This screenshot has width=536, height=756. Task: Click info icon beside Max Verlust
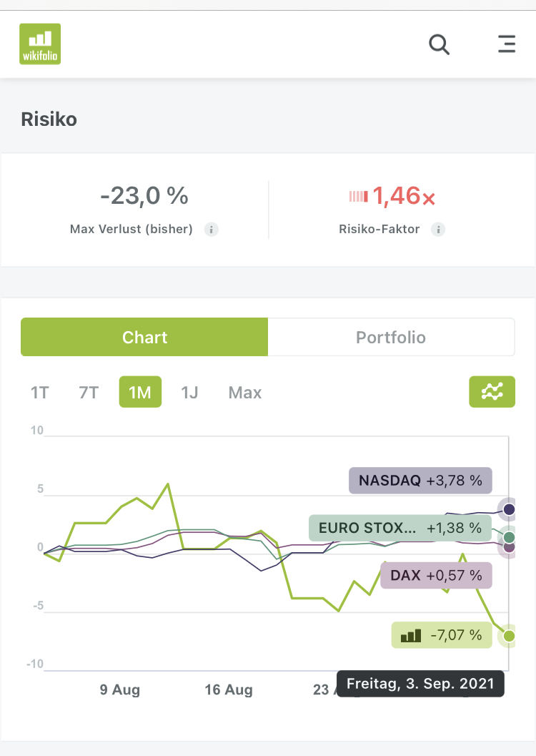click(211, 230)
